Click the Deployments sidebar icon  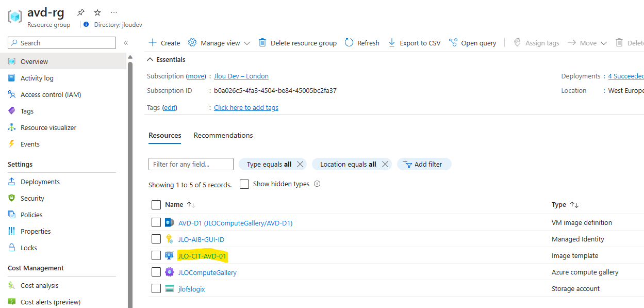(12, 182)
